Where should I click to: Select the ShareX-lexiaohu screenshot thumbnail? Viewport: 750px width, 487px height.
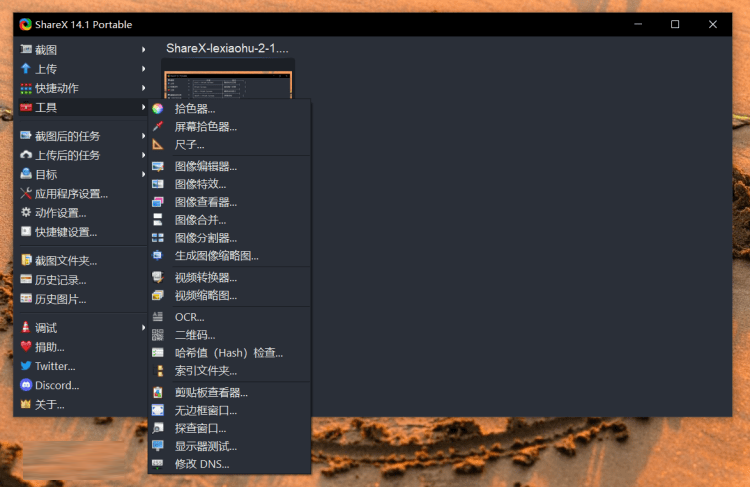228,85
